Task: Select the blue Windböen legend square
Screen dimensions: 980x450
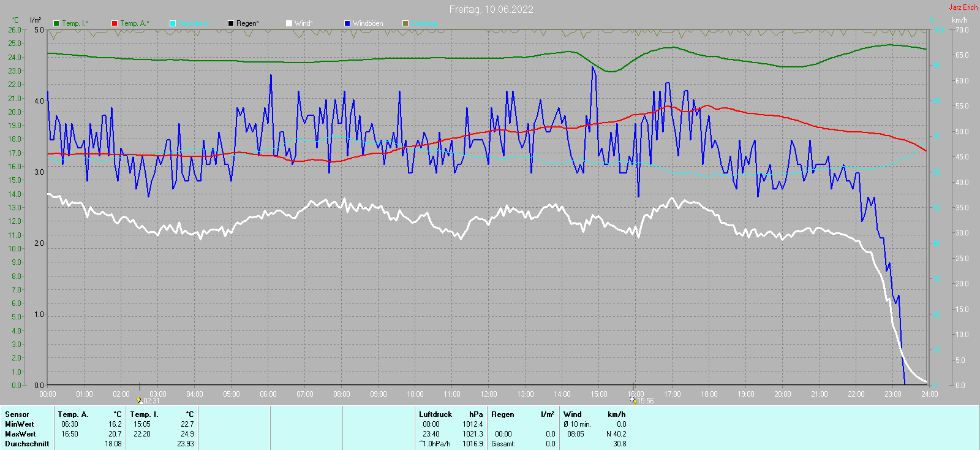Action: pos(347,23)
